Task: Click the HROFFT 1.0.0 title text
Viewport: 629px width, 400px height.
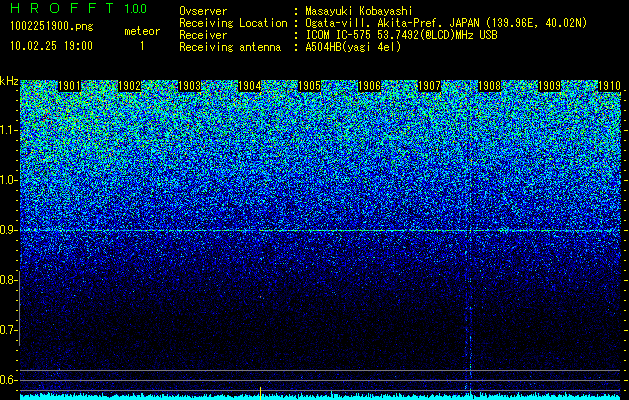Action: coord(78,8)
